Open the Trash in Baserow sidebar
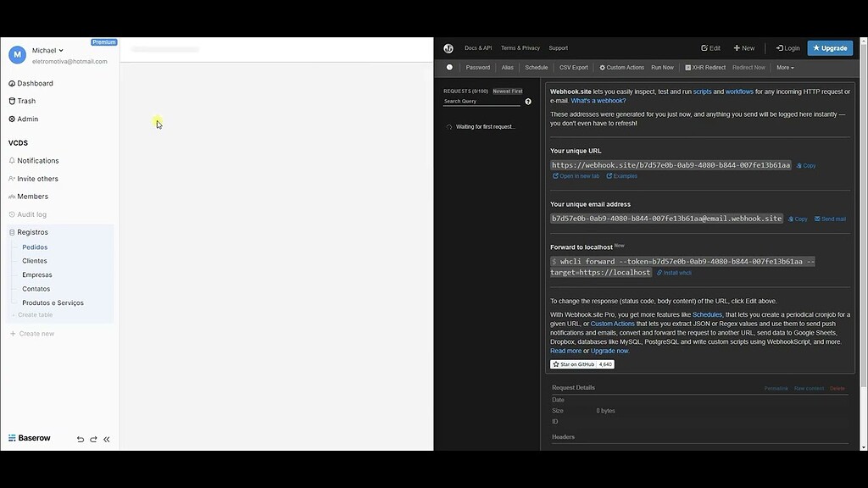Screen dimensions: 868x488 (x=25, y=101)
